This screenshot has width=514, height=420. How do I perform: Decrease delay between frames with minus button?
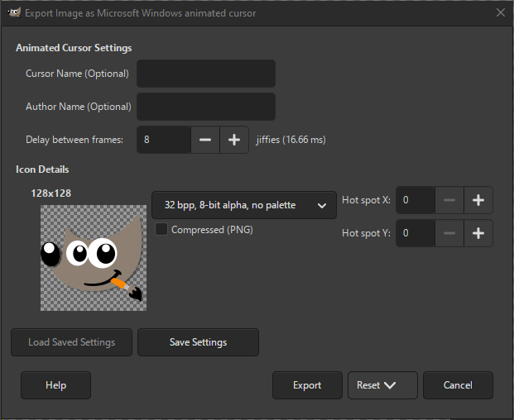tap(205, 140)
